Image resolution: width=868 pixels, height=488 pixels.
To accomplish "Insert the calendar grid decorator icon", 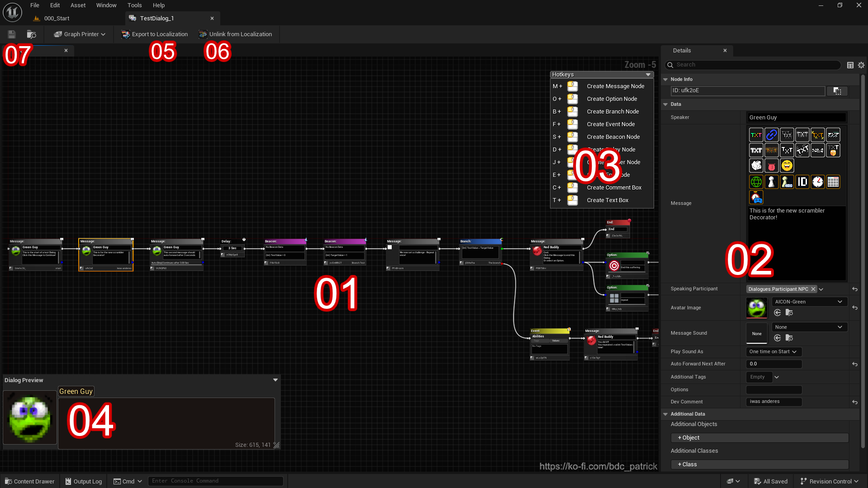I will (833, 182).
